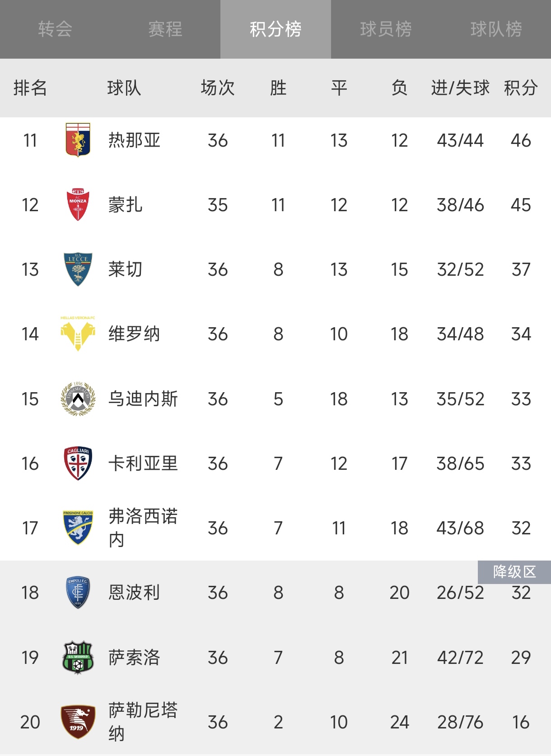Screen dimensions: 551x756
Task: Click the 降级区 label badge
Action: (x=514, y=572)
